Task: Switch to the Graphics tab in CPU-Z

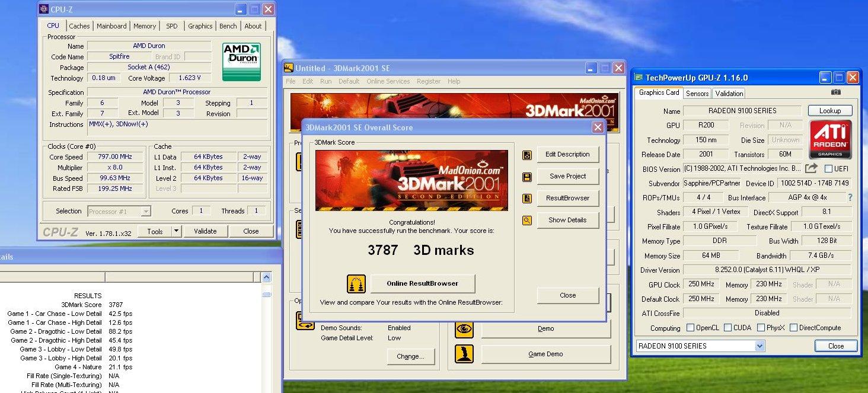Action: 200,26
